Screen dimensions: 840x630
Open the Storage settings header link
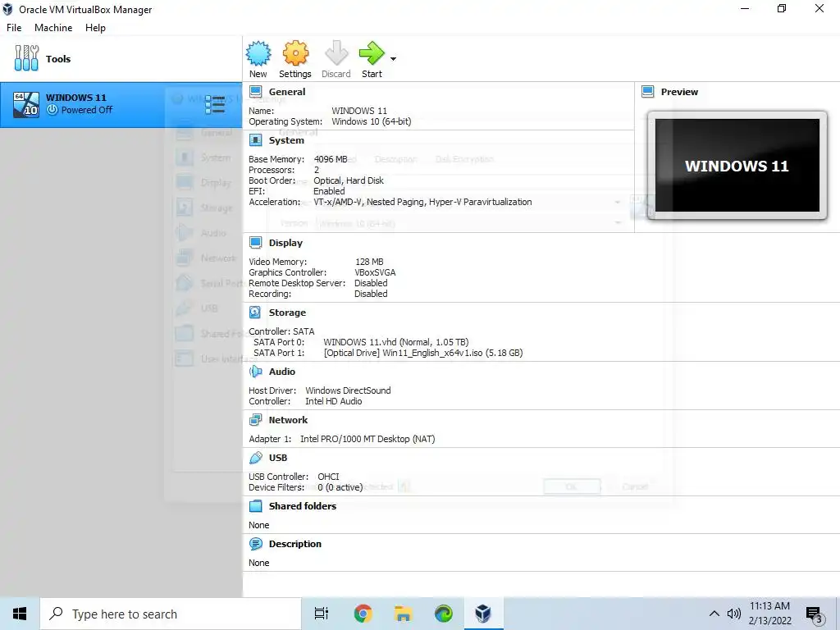[x=287, y=313]
